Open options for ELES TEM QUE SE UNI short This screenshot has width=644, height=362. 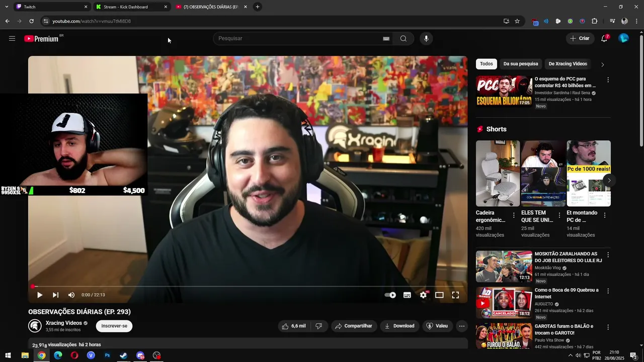coord(559,215)
